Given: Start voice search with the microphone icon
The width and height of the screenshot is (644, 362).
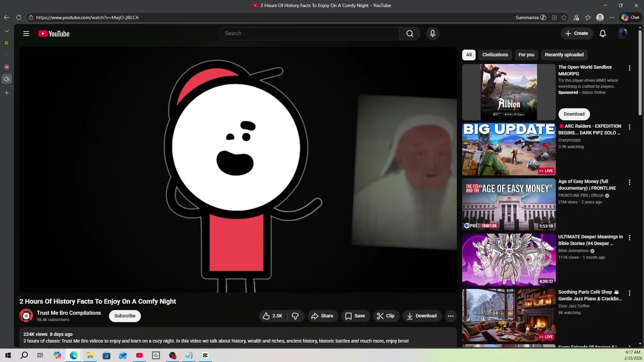Looking at the screenshot, I should point(432,34).
